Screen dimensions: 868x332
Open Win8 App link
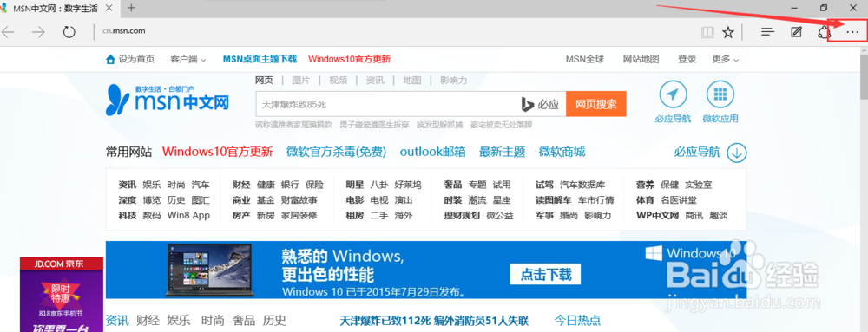[x=188, y=216]
